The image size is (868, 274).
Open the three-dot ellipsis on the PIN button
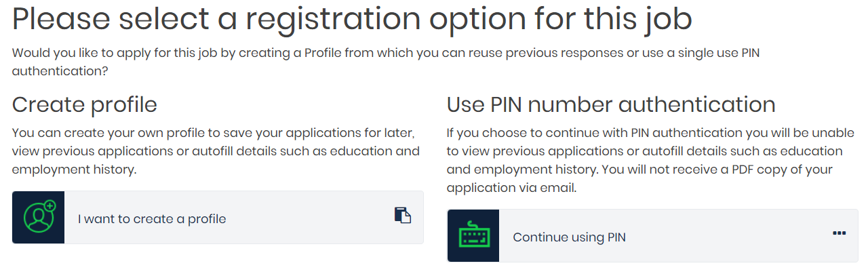pos(839,233)
